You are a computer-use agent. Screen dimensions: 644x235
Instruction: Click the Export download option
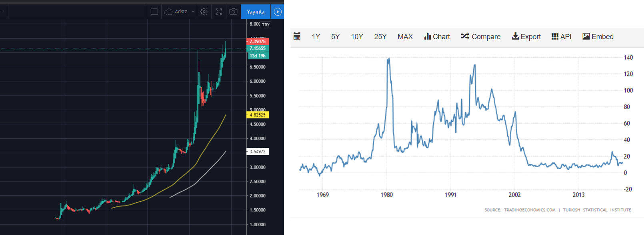(x=526, y=37)
